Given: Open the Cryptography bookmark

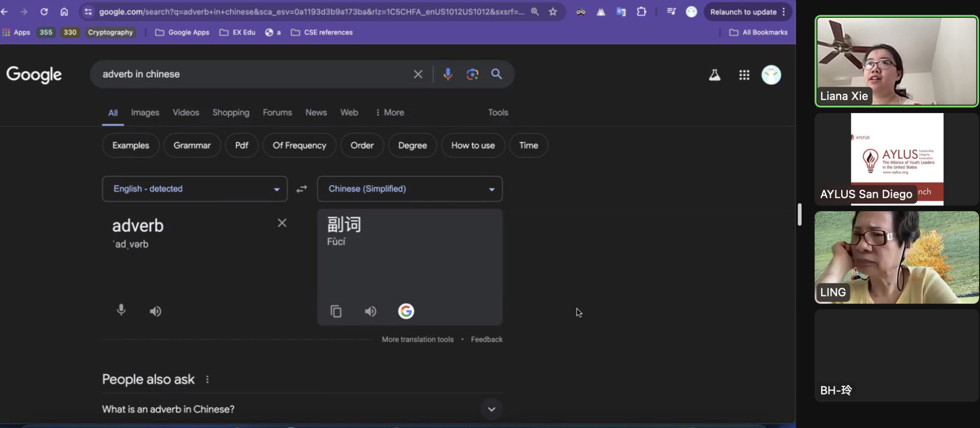Looking at the screenshot, I should [110, 32].
